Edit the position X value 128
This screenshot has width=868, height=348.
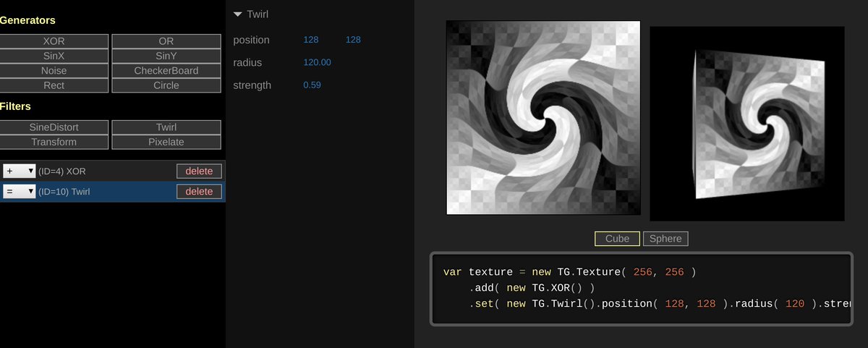tap(311, 40)
